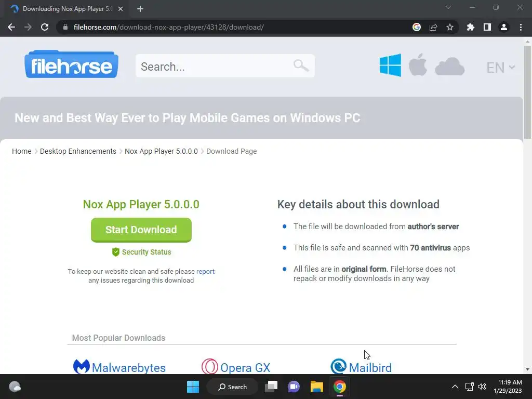Select the Apple Mac platform icon
This screenshot has height=399, width=532.
[x=418, y=65]
